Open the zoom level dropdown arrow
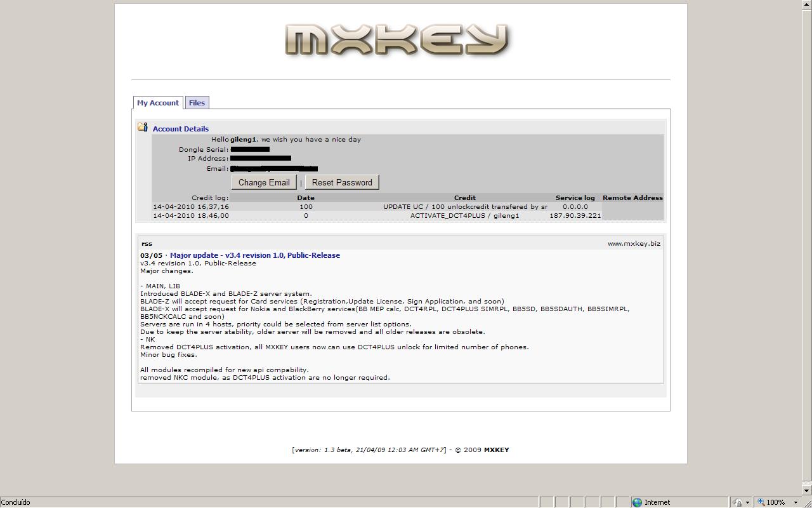This screenshot has width=812, height=508. pyautogui.click(x=796, y=502)
